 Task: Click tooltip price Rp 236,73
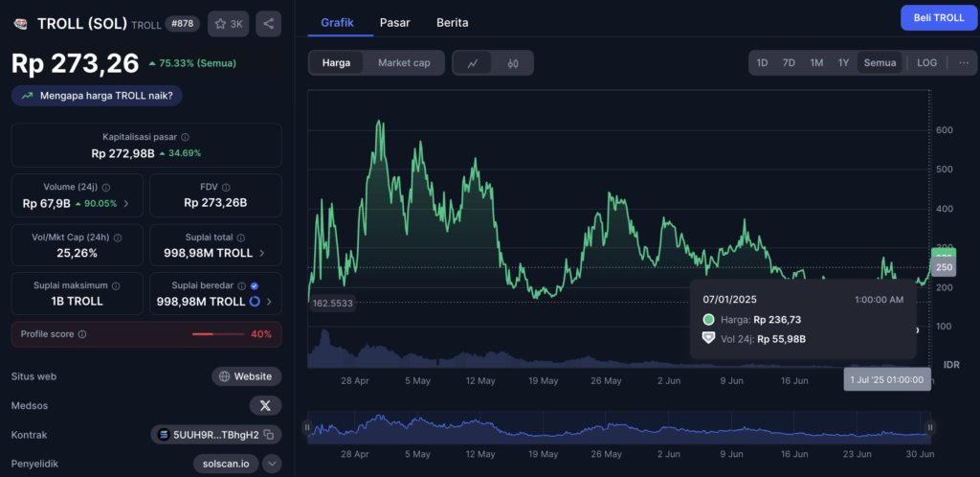point(777,320)
